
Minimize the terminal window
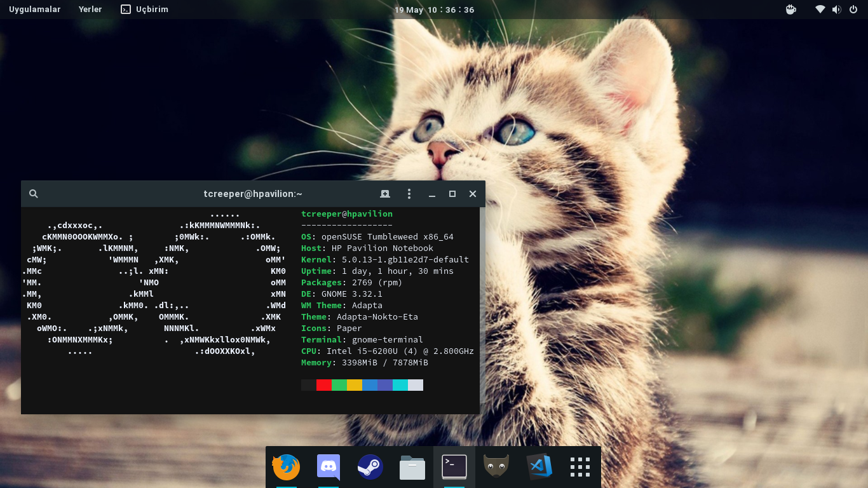[432, 194]
